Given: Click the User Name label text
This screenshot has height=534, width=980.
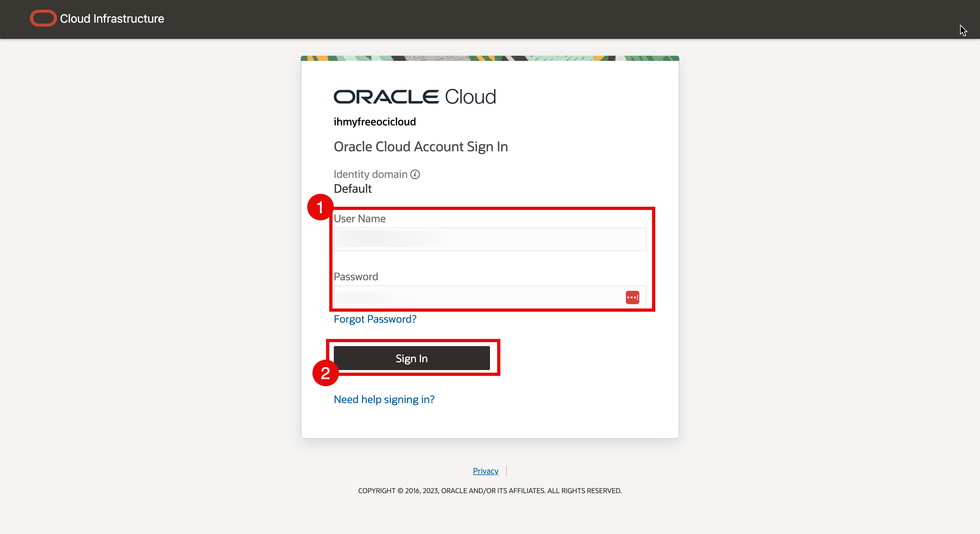Looking at the screenshot, I should click(359, 219).
